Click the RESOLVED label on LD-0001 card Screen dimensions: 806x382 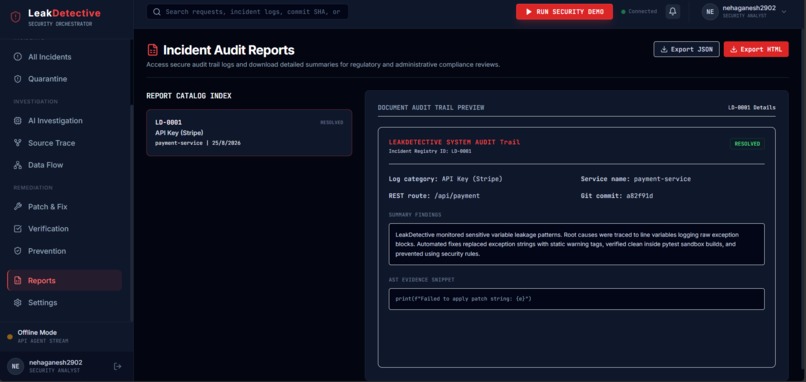tap(332, 122)
